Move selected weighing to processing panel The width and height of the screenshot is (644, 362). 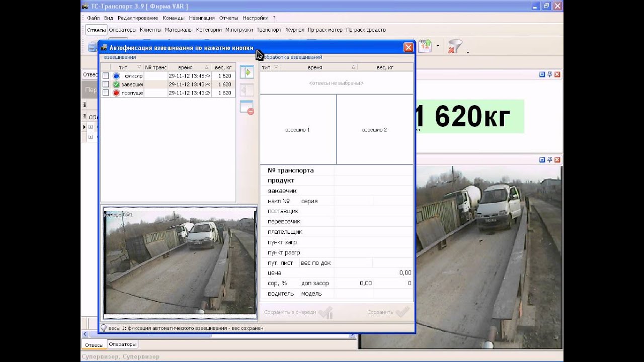click(247, 72)
